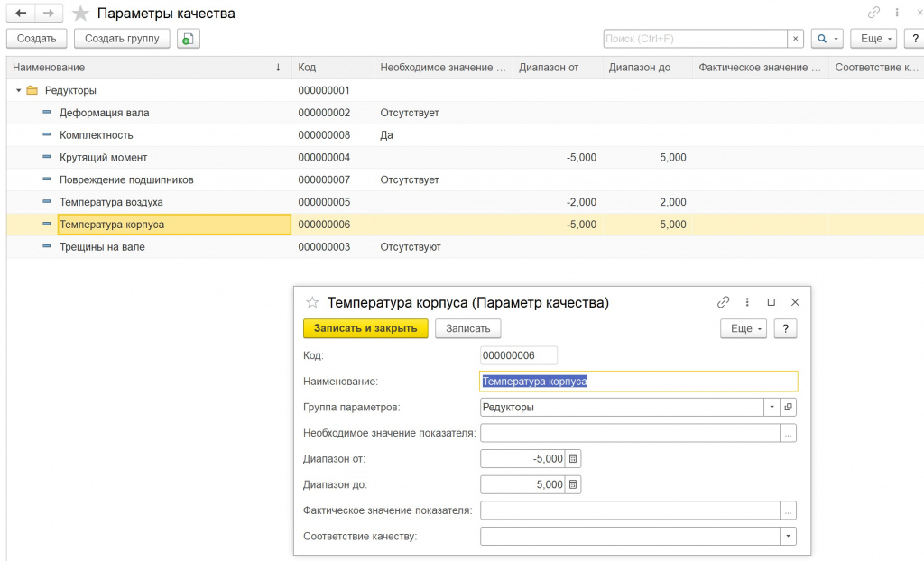The height and width of the screenshot is (561, 924).
Task: Open the dialog help question mark button
Action: click(786, 329)
